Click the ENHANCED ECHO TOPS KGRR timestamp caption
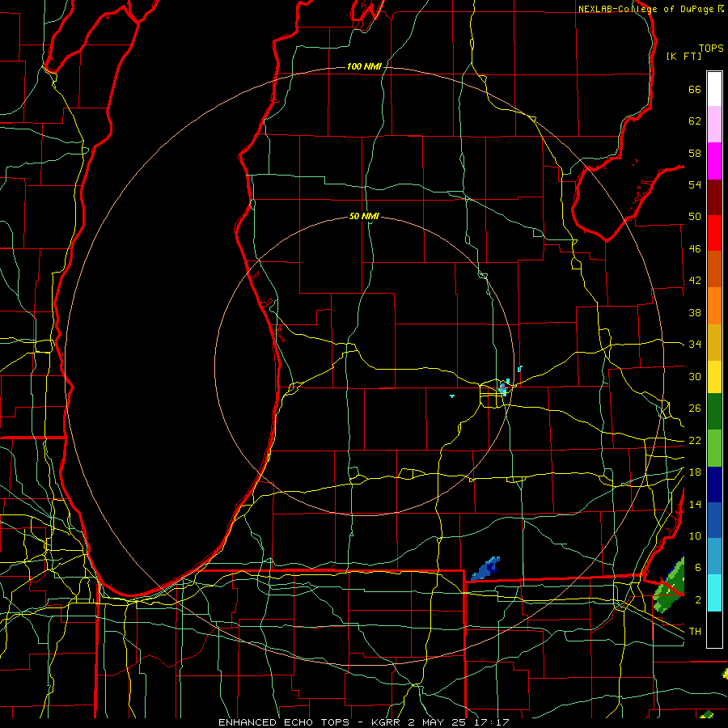The width and height of the screenshot is (728, 728). point(364,722)
